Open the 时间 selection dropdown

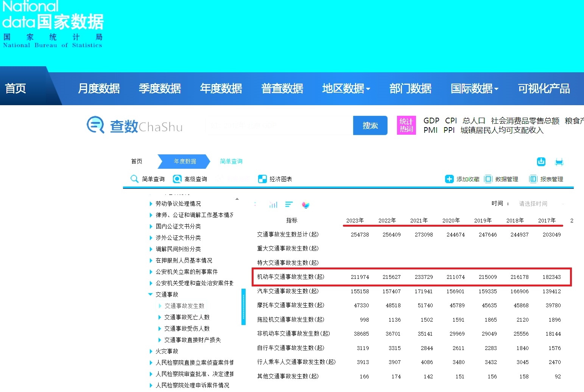pyautogui.click(x=541, y=204)
